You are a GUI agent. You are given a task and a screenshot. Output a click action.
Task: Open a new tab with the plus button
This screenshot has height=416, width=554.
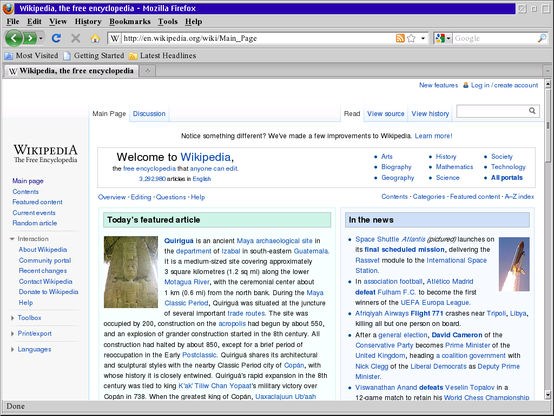(x=147, y=71)
